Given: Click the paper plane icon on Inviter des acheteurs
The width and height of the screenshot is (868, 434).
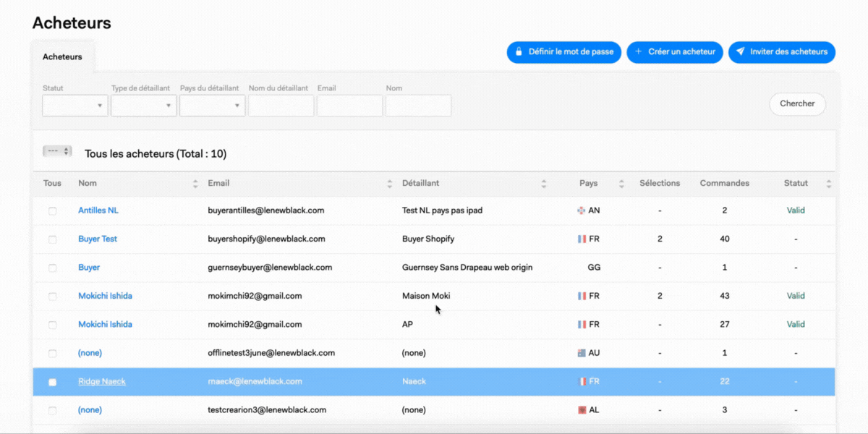Looking at the screenshot, I should click(741, 52).
